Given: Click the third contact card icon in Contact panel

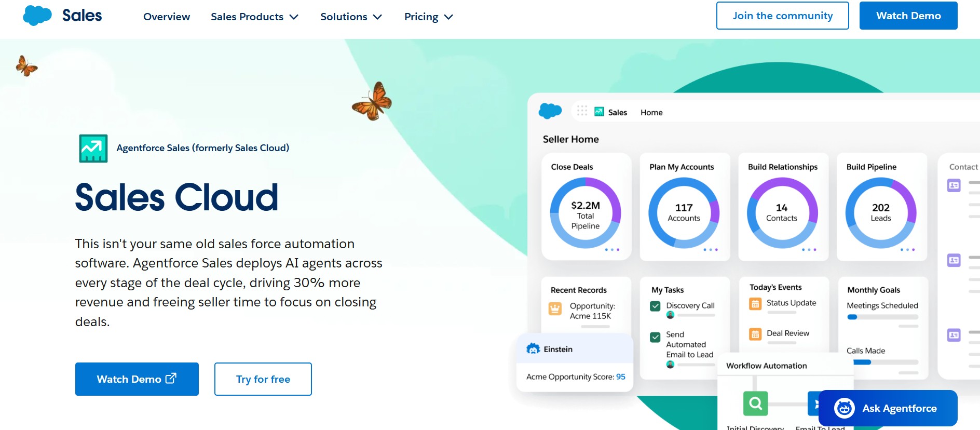Looking at the screenshot, I should coord(954,335).
